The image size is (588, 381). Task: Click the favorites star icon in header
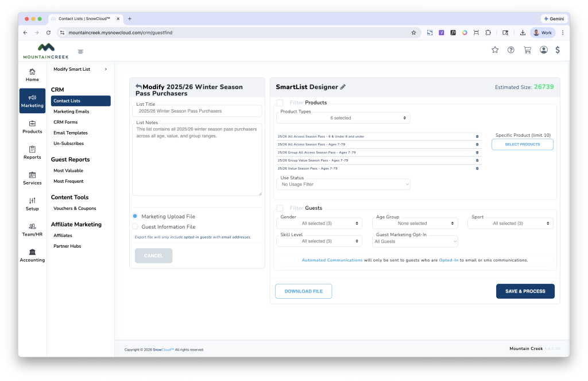click(x=495, y=50)
